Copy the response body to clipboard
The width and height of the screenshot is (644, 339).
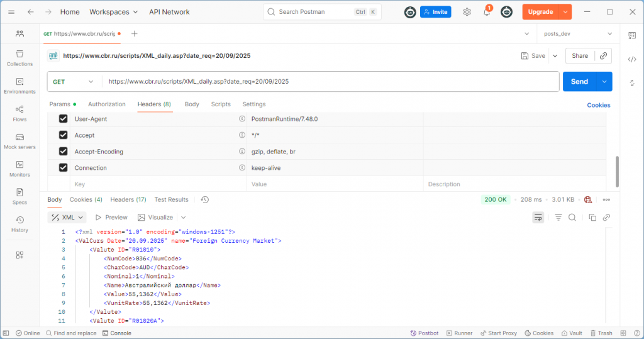[x=592, y=218]
